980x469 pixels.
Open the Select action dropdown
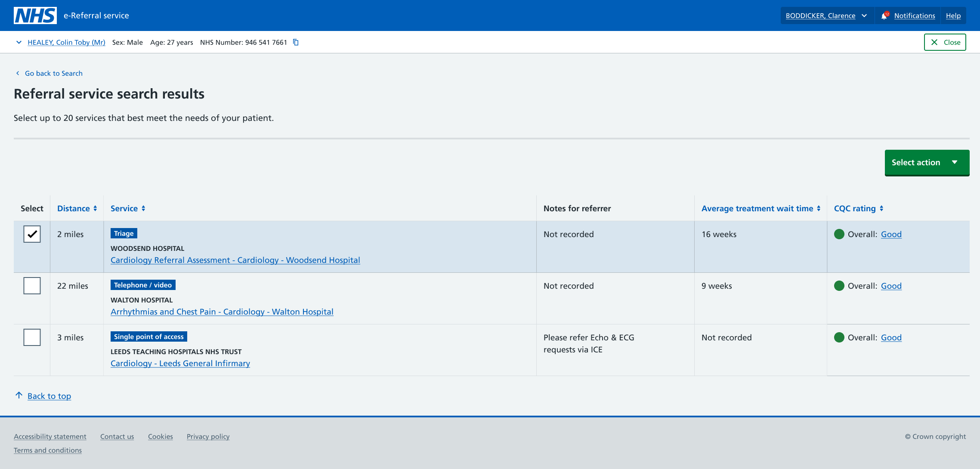coord(927,163)
